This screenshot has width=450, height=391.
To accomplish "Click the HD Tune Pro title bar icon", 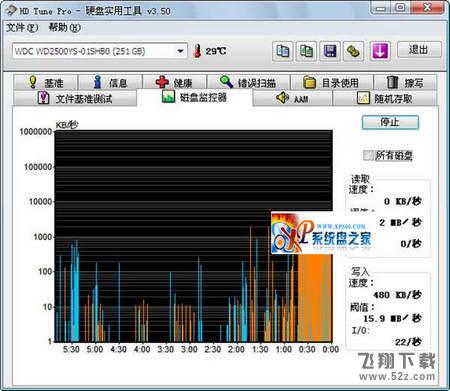I will pos(11,10).
